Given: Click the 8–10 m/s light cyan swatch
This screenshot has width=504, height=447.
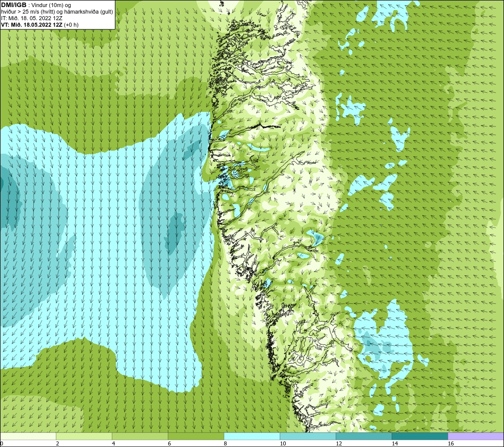Looking at the screenshot, I should coord(252,436).
